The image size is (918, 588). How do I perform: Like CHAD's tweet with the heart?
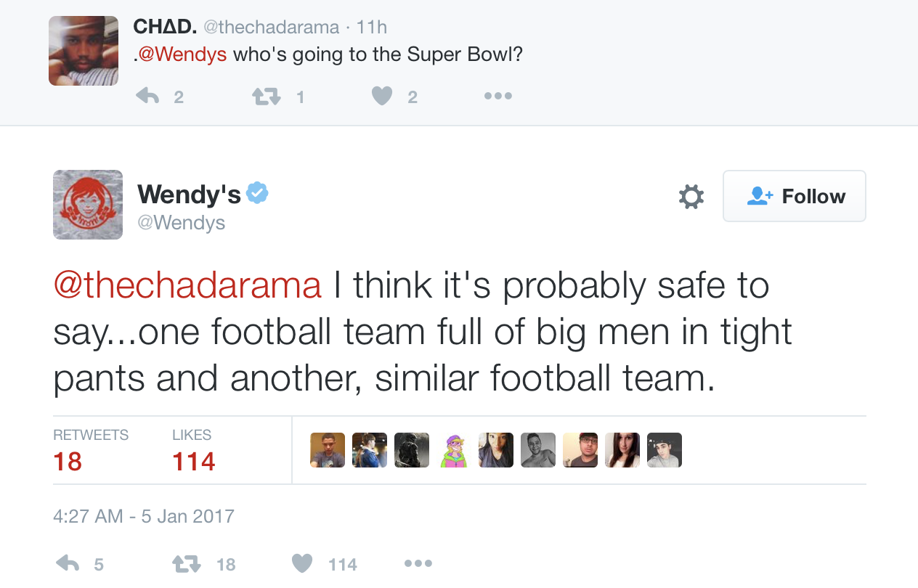382,96
